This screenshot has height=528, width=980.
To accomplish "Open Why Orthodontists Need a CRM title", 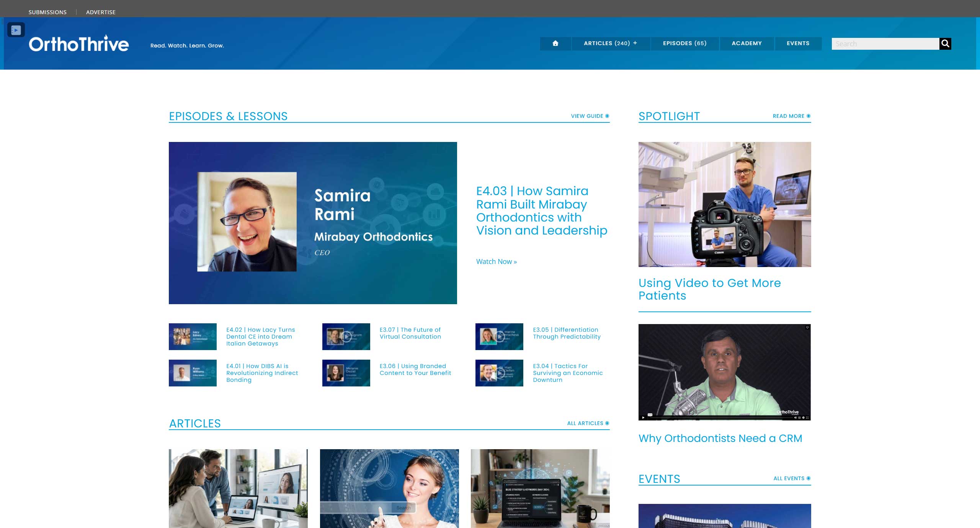I will (x=720, y=438).
